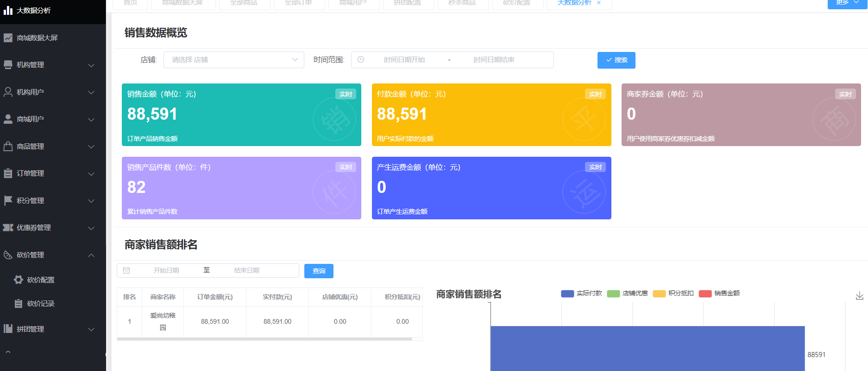Expand the 优惠券管理 menu chevron
This screenshot has height=371, width=868.
pos(91,228)
